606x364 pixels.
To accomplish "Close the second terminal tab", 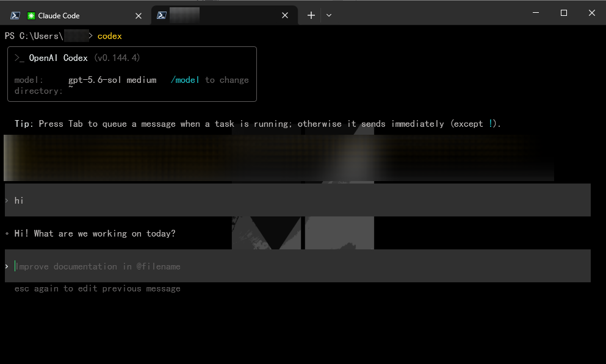I will point(285,15).
